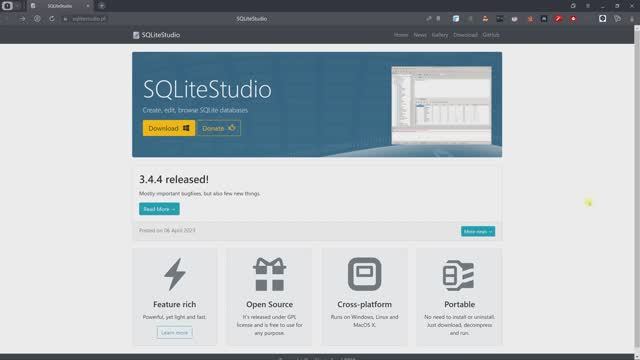Open the Gallery nav link

pyautogui.click(x=440, y=35)
